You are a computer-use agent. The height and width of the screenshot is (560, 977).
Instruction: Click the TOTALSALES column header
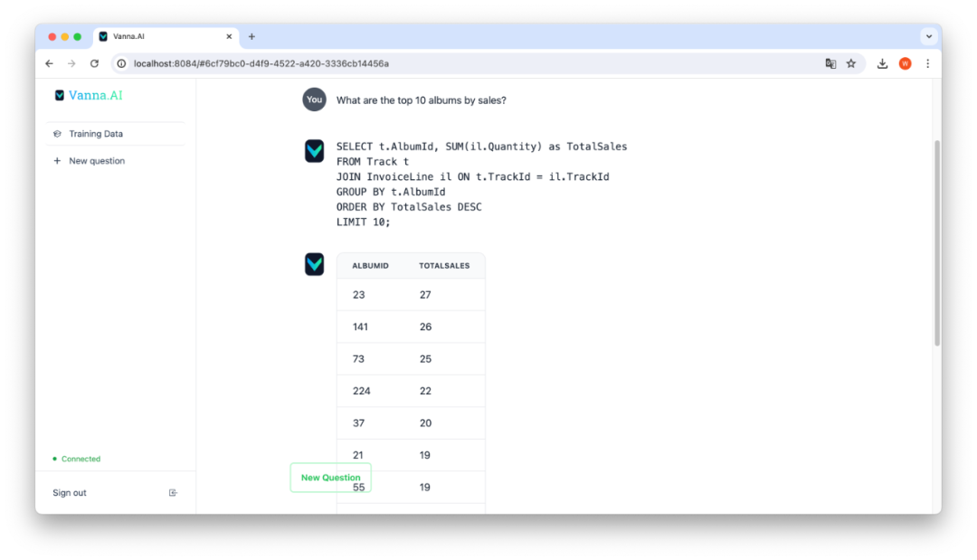pyautogui.click(x=444, y=266)
